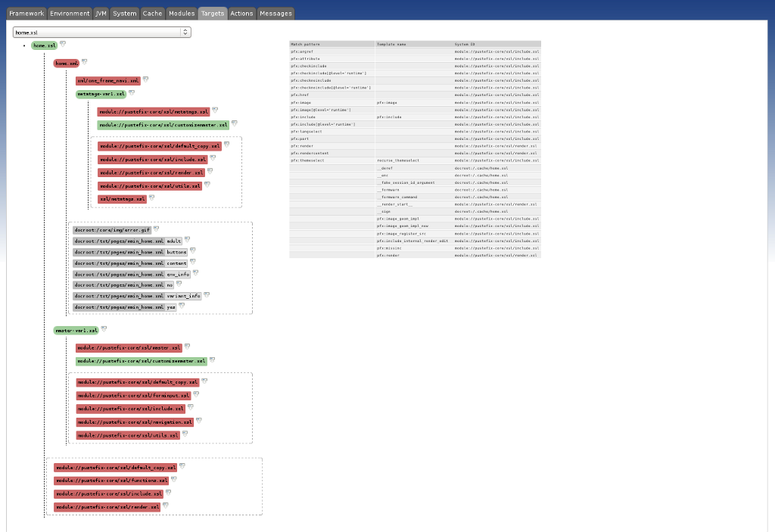This screenshot has height=532, width=775.
Task: Click the 'pfx:themeselect' match pattern cell
Action: click(x=331, y=160)
